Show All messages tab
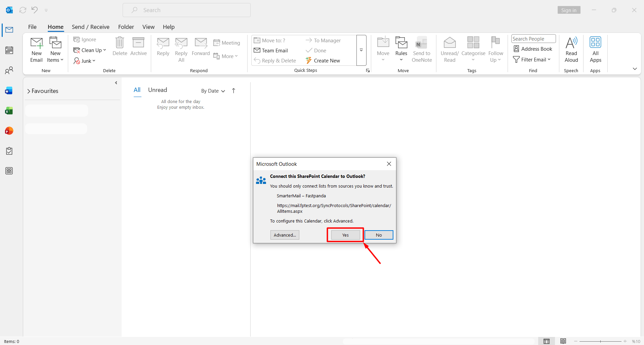The image size is (644, 345). click(137, 90)
